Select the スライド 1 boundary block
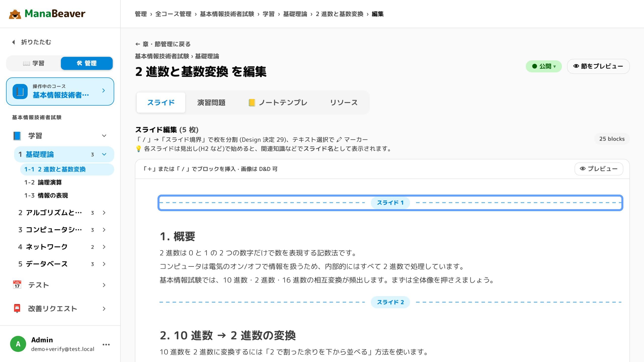 click(x=390, y=203)
